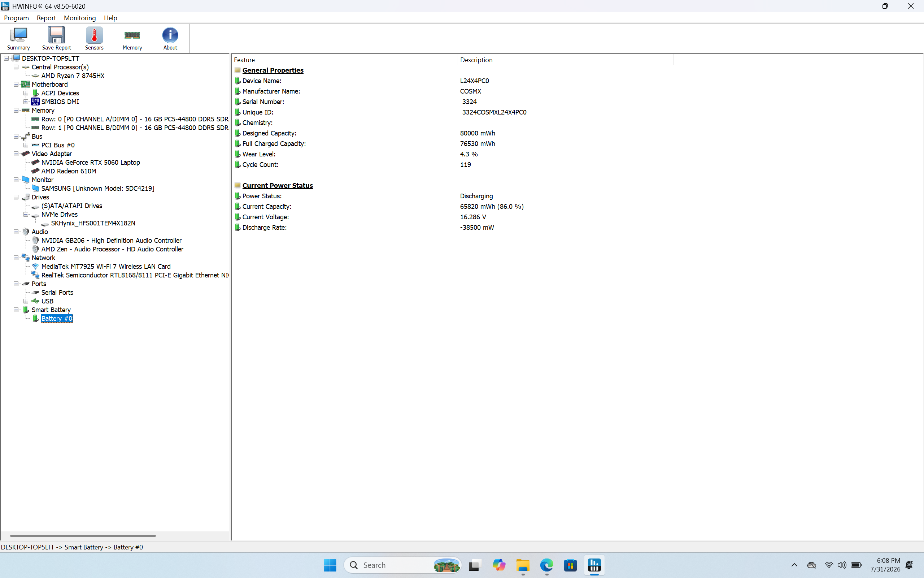Viewport: 924px width, 578px height.
Task: Expand the SMBIOS DMI node
Action: [26, 102]
